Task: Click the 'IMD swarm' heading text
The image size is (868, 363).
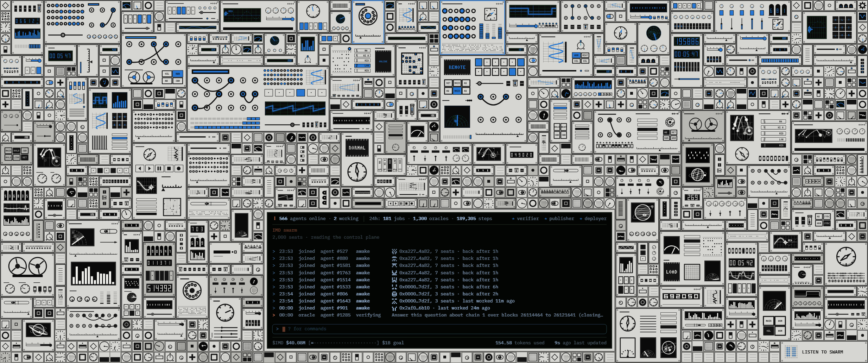Action: 285,230
